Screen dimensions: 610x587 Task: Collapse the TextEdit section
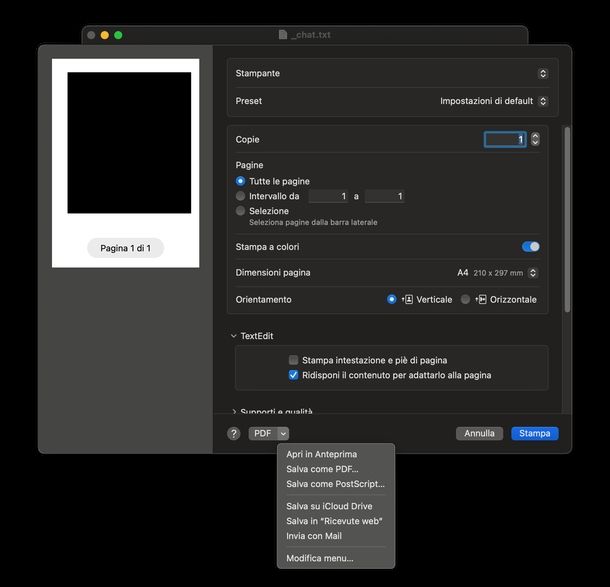(x=233, y=336)
